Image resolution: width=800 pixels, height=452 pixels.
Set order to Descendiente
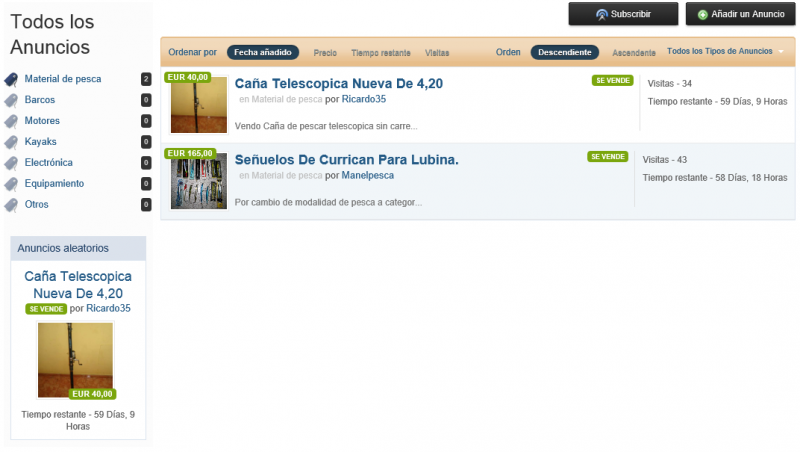(x=564, y=52)
